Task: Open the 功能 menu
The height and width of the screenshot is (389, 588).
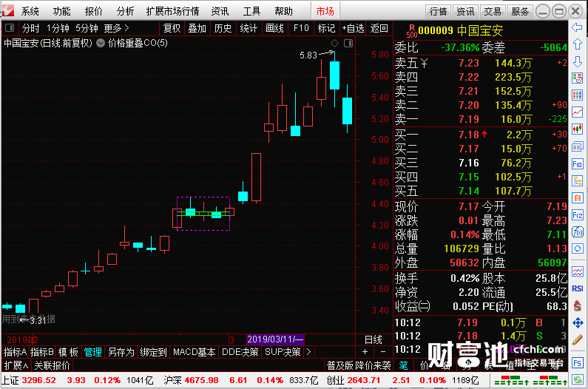Action: tap(61, 11)
